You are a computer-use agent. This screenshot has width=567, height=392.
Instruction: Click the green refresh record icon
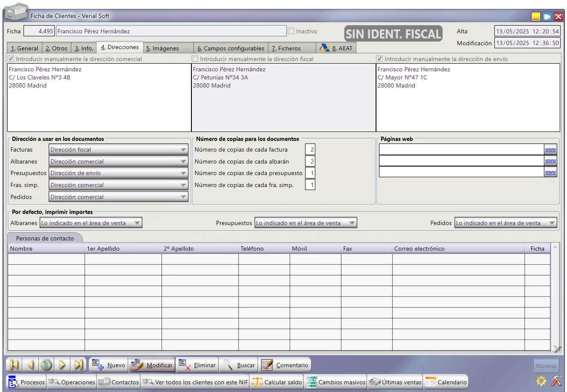pyautogui.click(x=47, y=365)
